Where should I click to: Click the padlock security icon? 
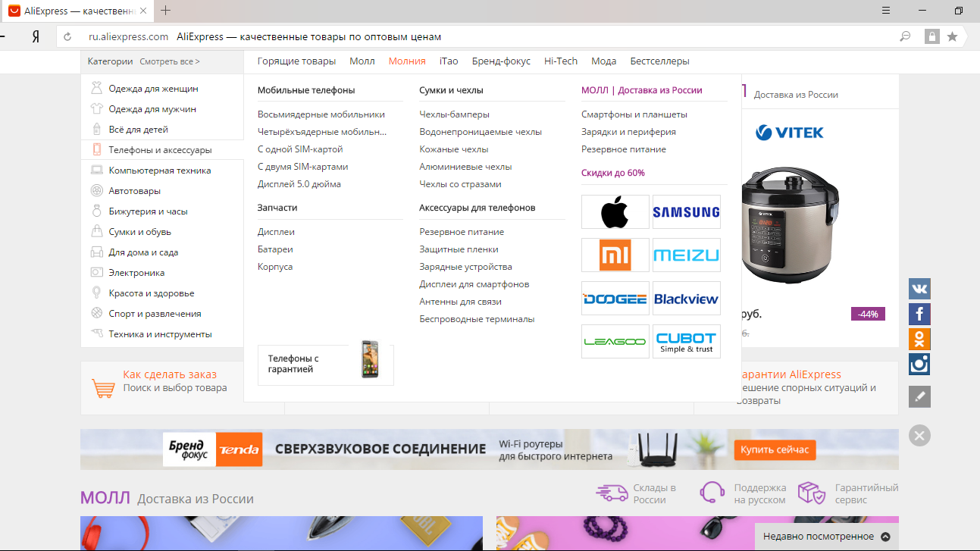[931, 36]
